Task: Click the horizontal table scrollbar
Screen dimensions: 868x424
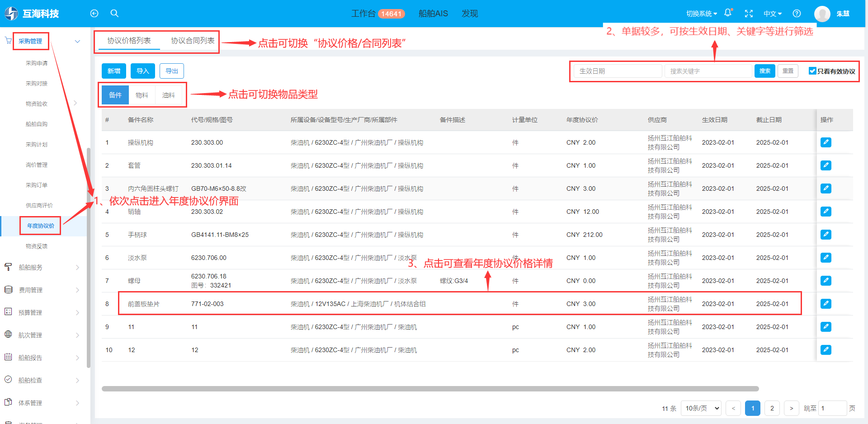Action: 430,389
